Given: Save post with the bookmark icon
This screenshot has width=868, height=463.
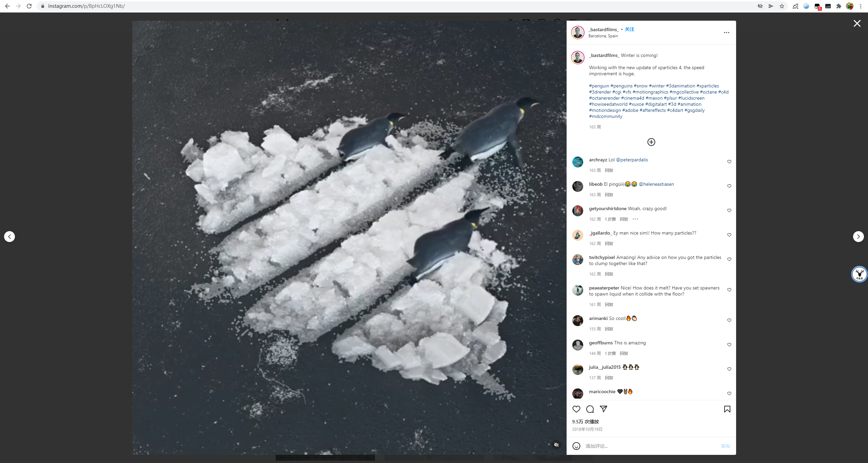Looking at the screenshot, I should 727,409.
